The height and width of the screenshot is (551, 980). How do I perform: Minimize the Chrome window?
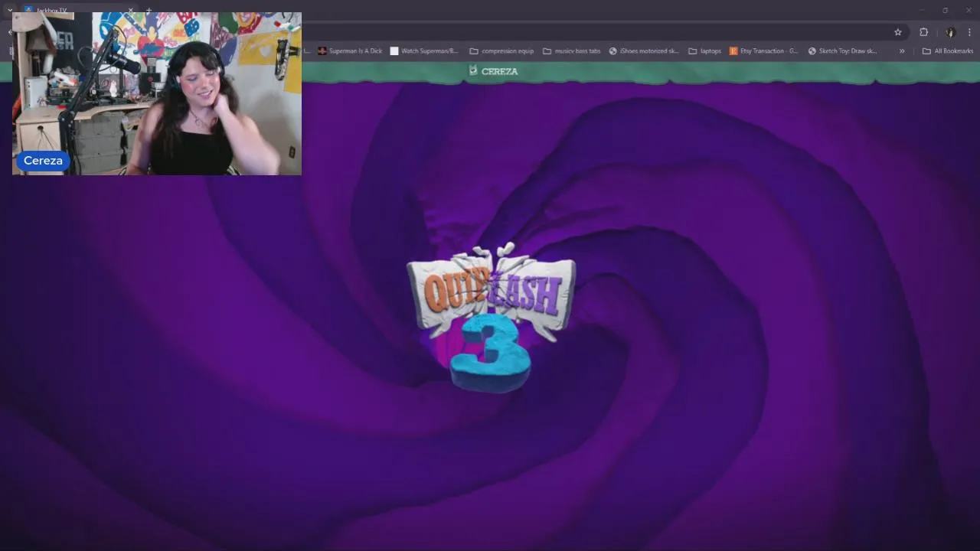tap(922, 10)
